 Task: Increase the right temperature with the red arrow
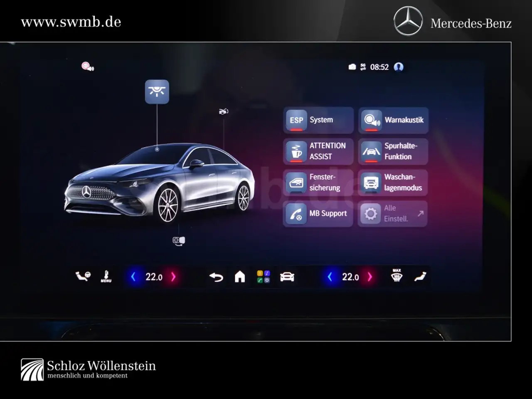coord(370,277)
